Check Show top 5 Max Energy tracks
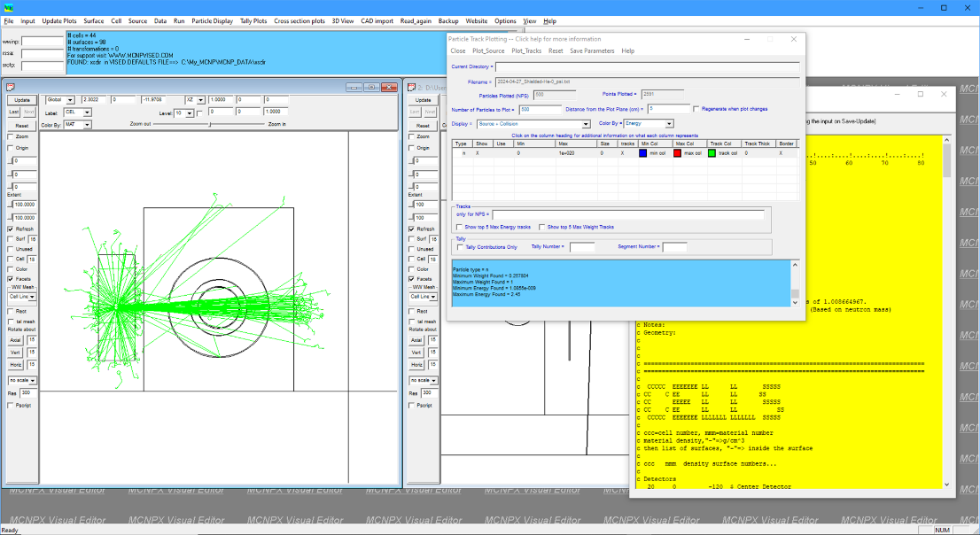980x535 pixels. (x=459, y=227)
